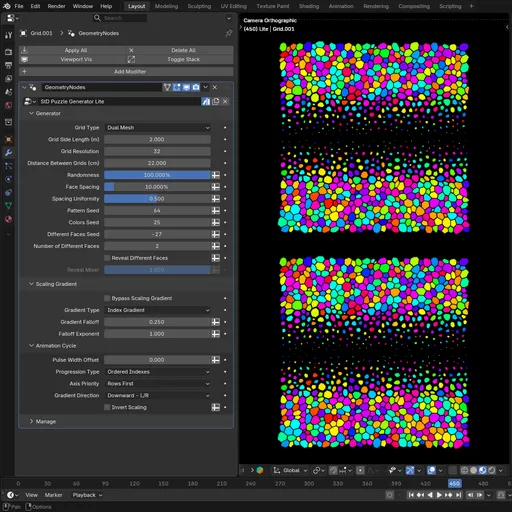512x512 pixels.
Task: Open the Grid Type dropdown
Action: [157, 128]
